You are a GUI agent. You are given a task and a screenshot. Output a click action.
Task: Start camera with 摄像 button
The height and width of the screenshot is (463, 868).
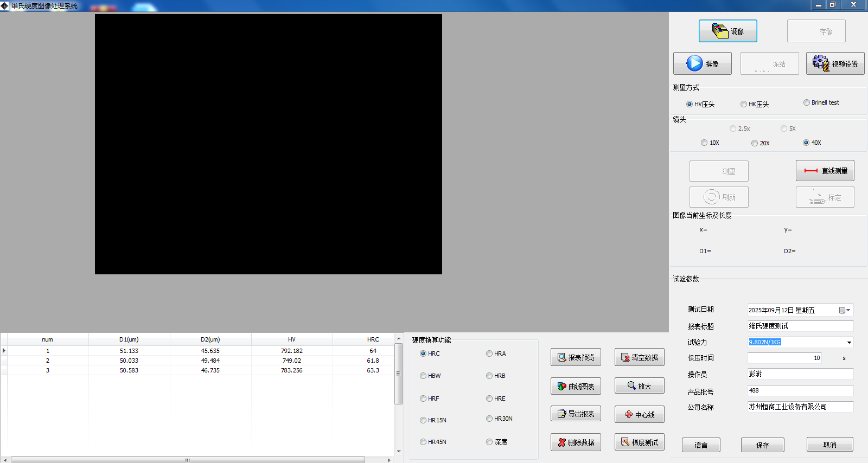coord(702,64)
